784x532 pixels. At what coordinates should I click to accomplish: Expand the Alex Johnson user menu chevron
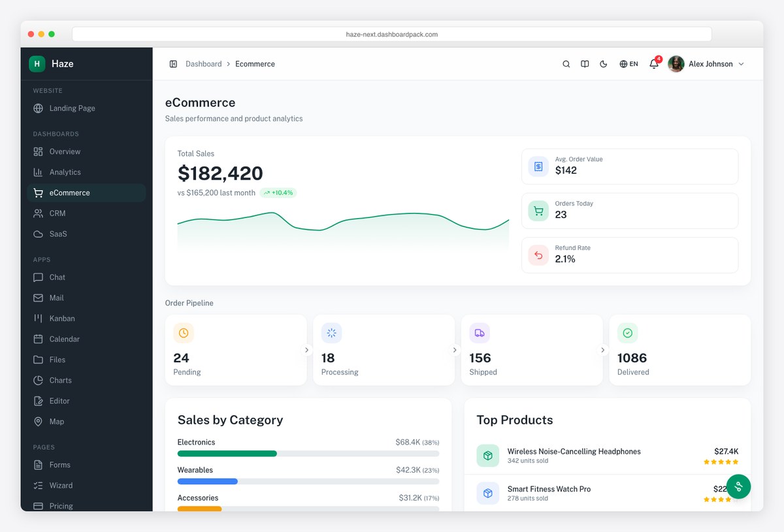(x=740, y=64)
